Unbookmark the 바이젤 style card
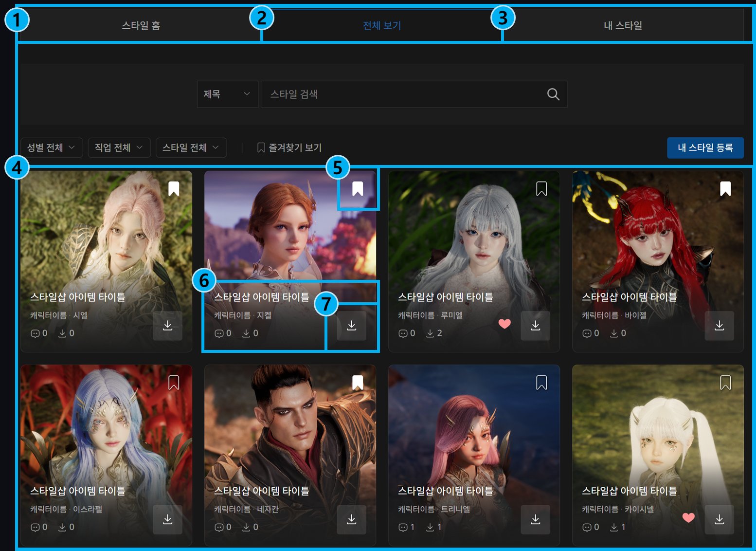 coord(725,188)
